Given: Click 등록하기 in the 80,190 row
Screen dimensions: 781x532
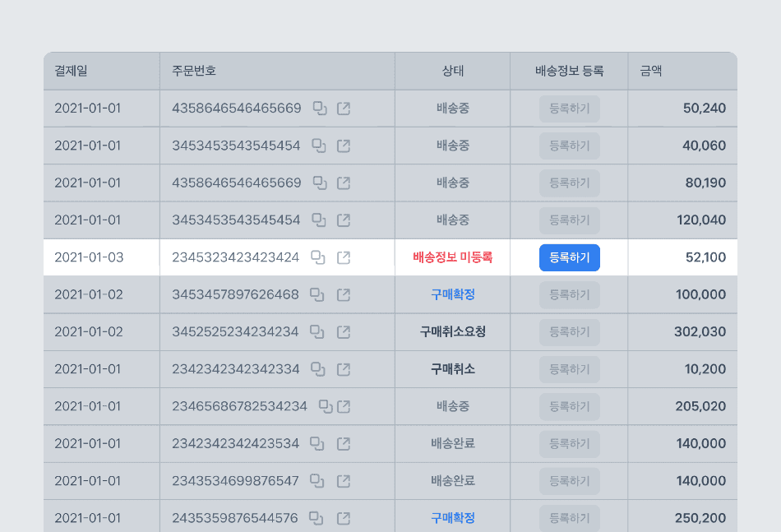Looking at the screenshot, I should coord(570,183).
